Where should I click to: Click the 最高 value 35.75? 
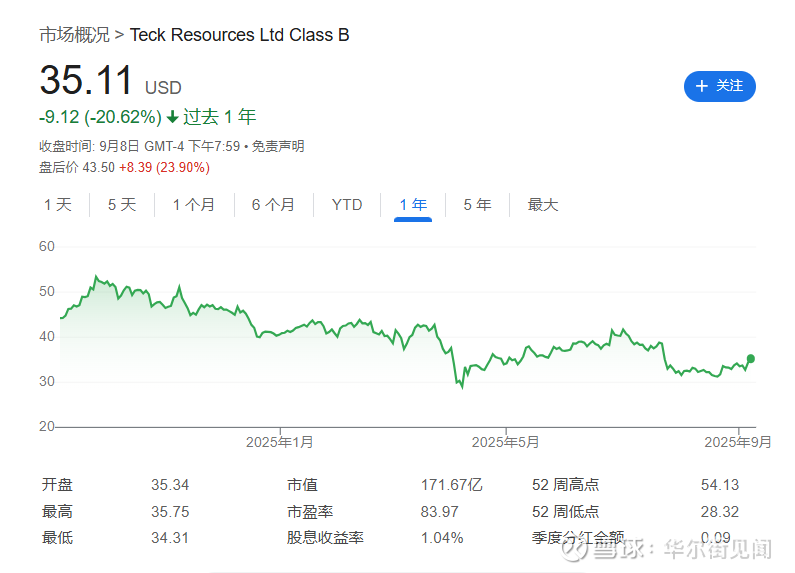170,512
